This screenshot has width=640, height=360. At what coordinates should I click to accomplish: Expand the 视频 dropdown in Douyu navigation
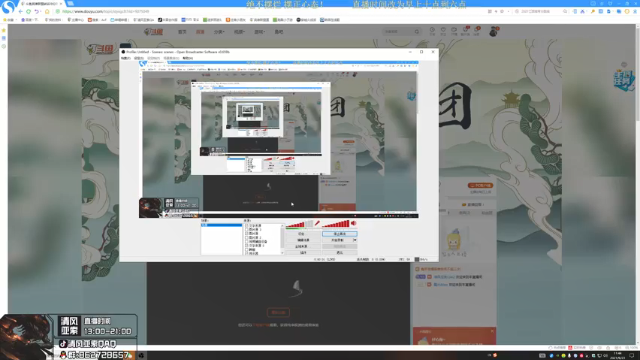pos(239,32)
